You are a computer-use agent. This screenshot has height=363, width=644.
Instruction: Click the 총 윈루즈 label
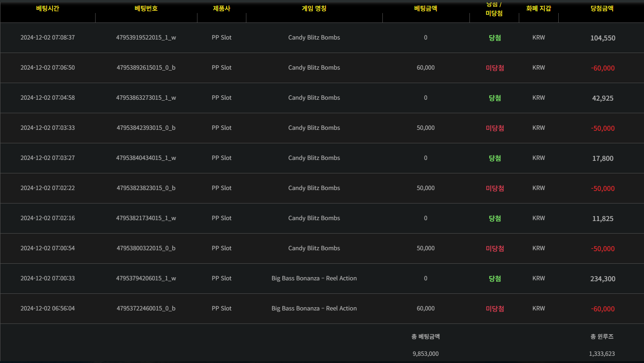click(x=602, y=336)
